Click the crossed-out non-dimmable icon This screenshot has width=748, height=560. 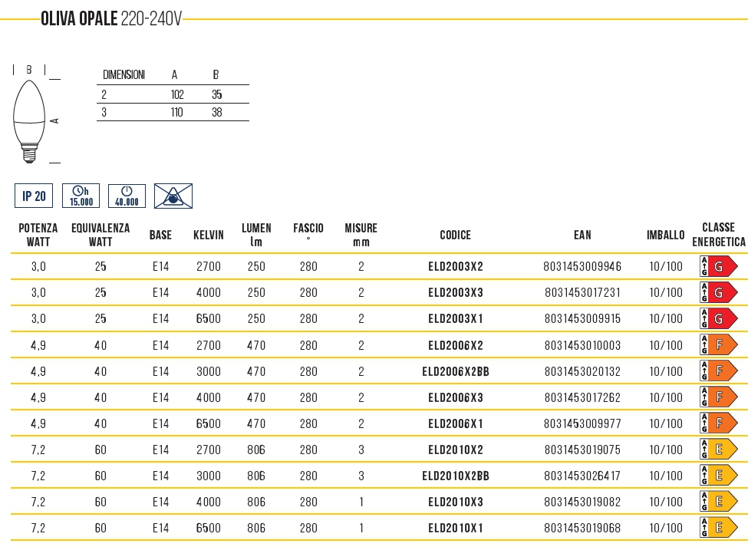pyautogui.click(x=173, y=196)
